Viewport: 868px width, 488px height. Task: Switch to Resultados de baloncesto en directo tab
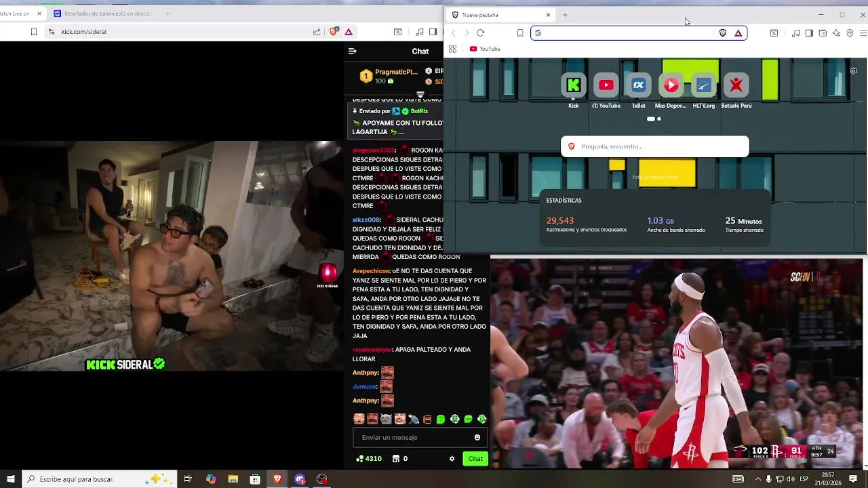102,14
